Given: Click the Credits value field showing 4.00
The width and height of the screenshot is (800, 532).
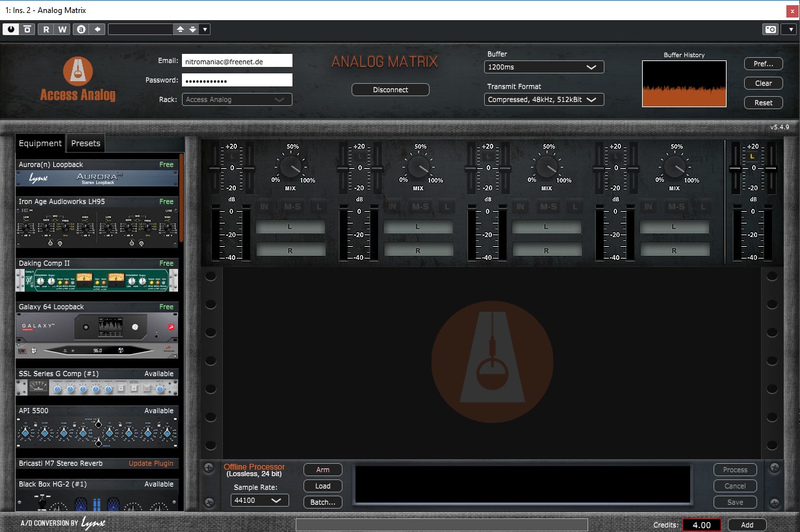Looking at the screenshot, I should click(x=701, y=525).
